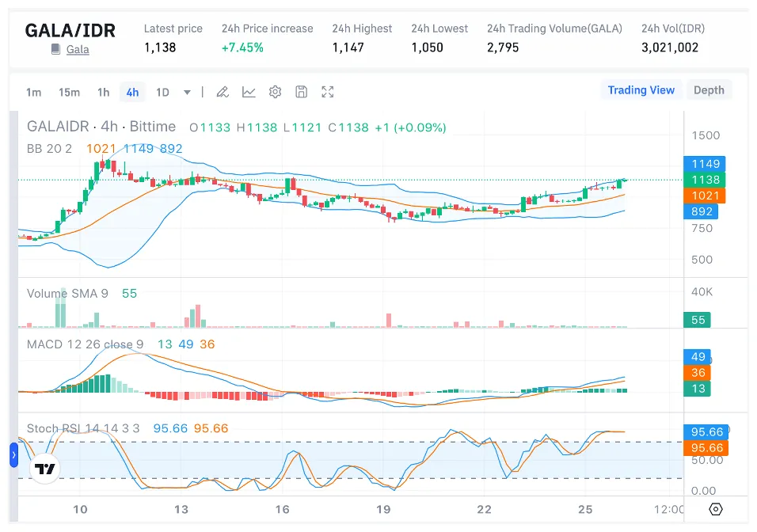This screenshot has height=532, width=757.
Task: Open the Gala asset link
Action: (x=78, y=49)
